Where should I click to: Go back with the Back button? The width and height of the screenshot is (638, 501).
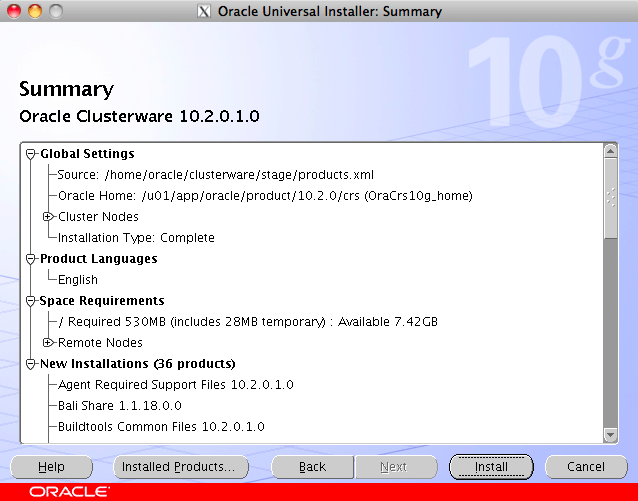tap(312, 467)
